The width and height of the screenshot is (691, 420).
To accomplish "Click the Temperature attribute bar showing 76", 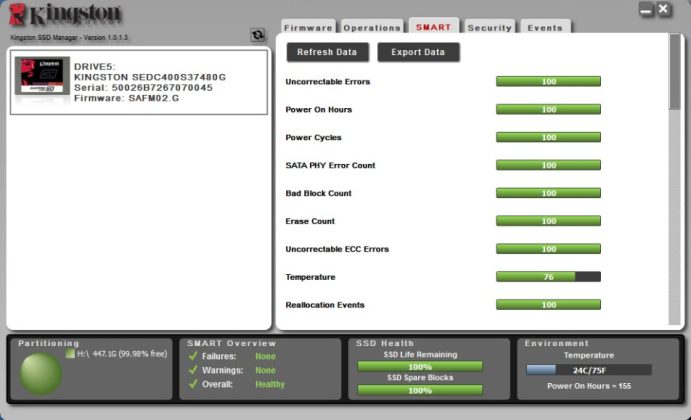I will (x=548, y=277).
